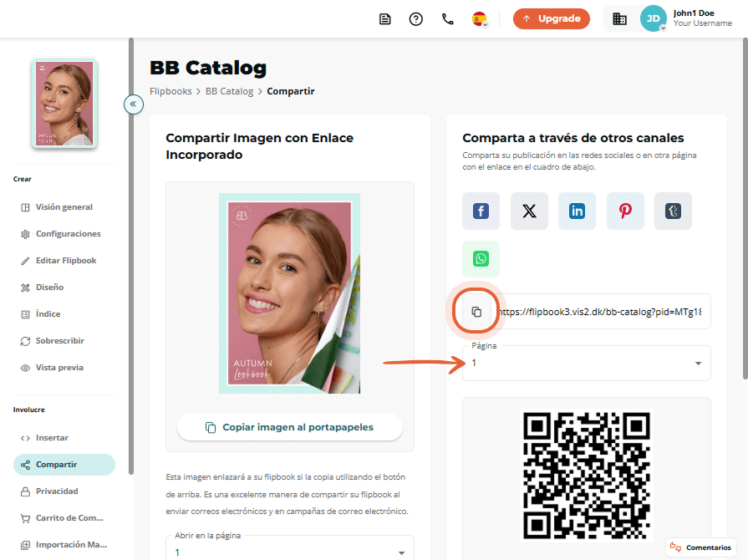Image resolution: width=748 pixels, height=560 pixels.
Task: Open the Diseño section
Action: click(64, 288)
